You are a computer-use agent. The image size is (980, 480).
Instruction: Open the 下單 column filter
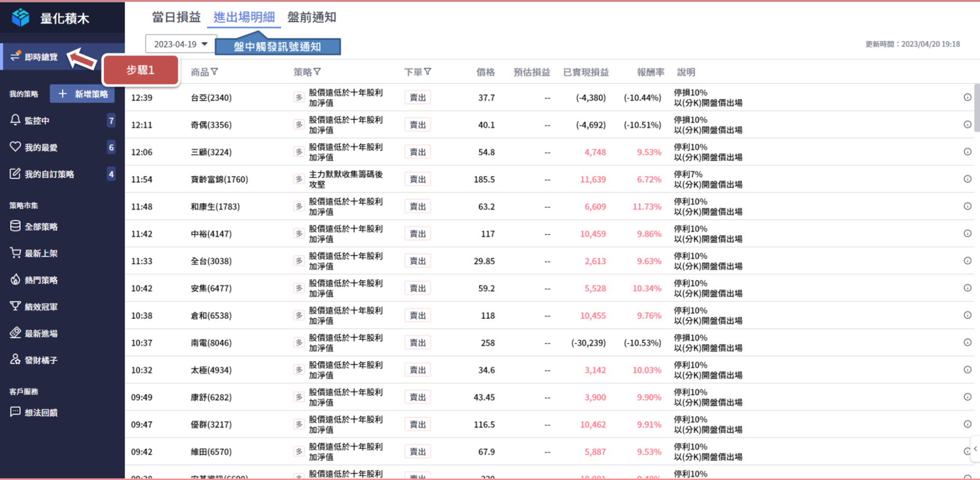tap(428, 72)
